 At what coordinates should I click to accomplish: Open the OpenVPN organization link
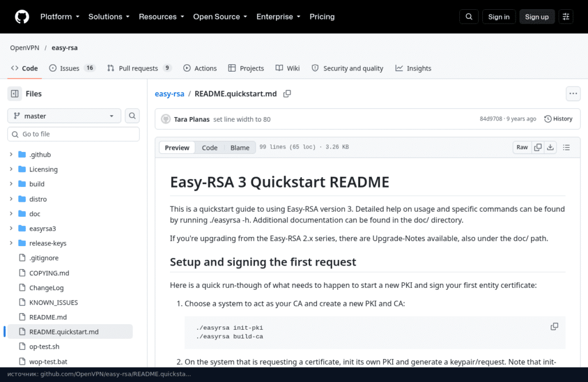point(24,48)
